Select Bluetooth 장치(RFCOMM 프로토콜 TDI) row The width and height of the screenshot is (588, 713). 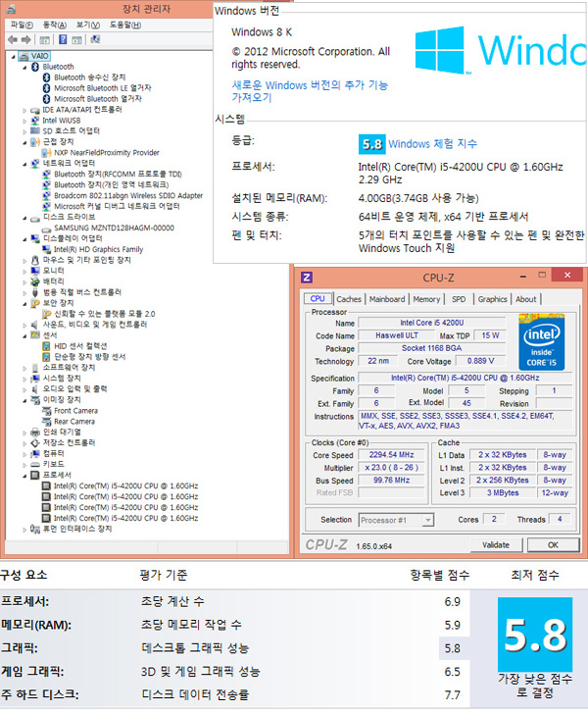click(x=118, y=175)
